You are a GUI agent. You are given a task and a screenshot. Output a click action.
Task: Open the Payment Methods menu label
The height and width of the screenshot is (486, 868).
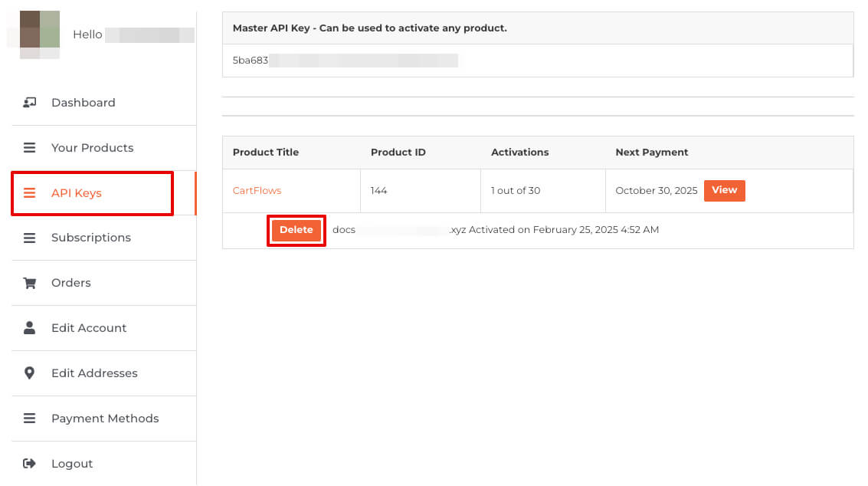click(x=105, y=419)
